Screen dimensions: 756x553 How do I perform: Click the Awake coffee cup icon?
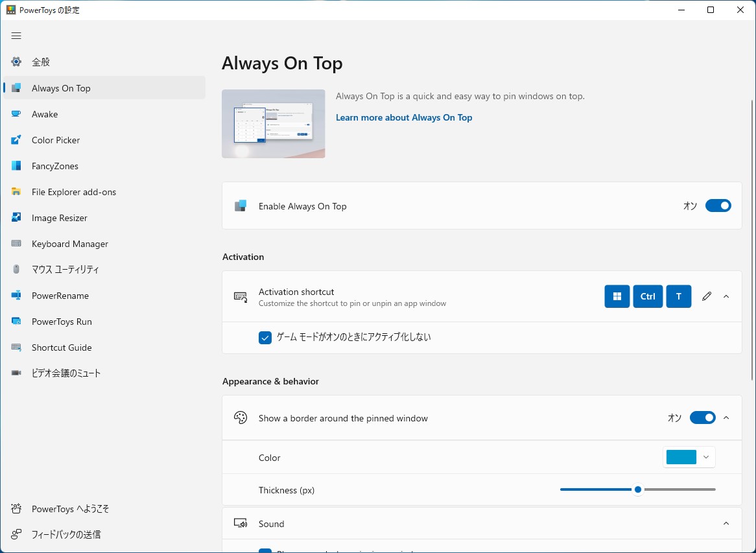pos(17,114)
